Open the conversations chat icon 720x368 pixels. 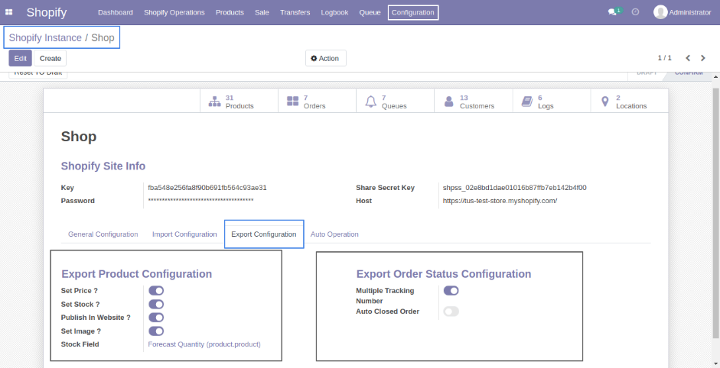click(612, 12)
